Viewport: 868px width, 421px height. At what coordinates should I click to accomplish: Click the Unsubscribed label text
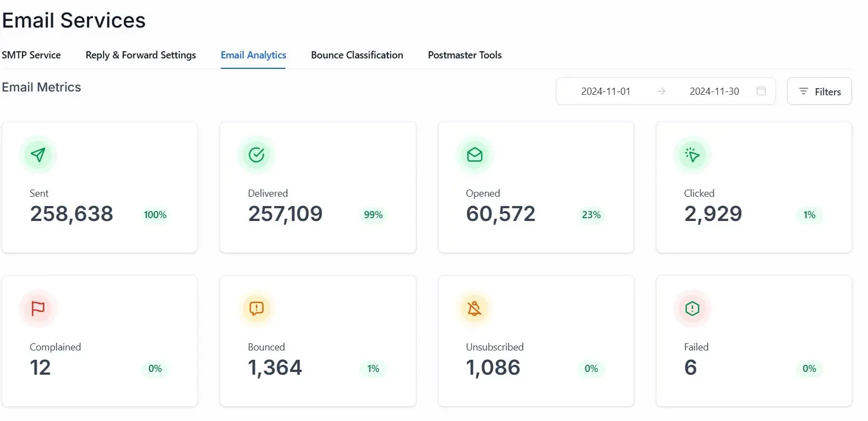(495, 347)
